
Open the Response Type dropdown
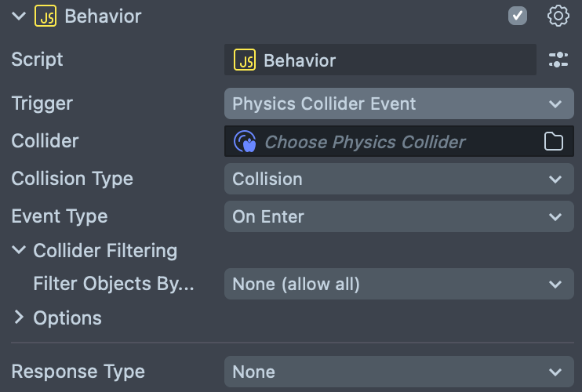click(398, 372)
